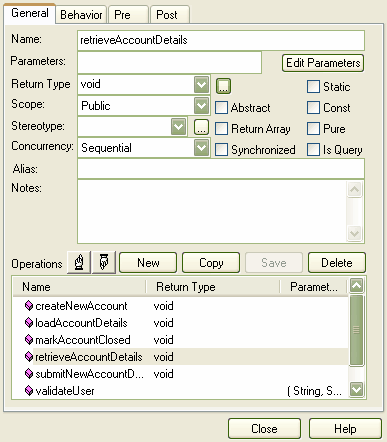
Task: Select the markAccountClosed operation row
Action: [180, 340]
